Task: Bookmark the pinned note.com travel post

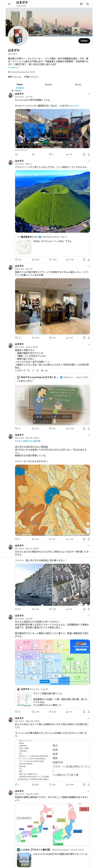Action: coord(84,154)
